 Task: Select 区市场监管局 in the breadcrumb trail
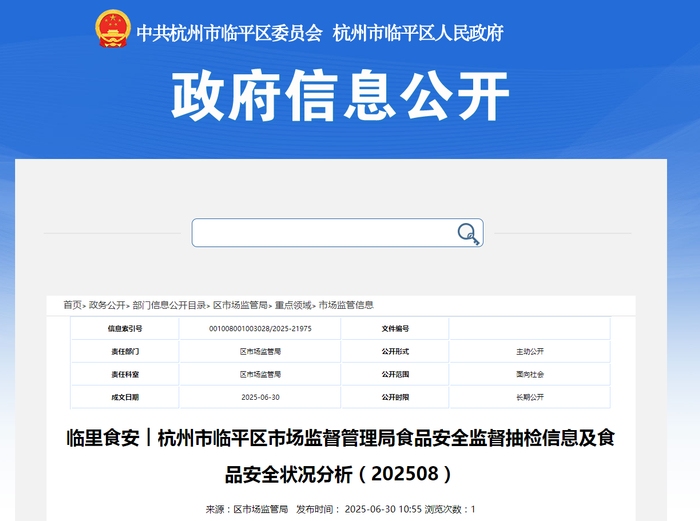240,305
